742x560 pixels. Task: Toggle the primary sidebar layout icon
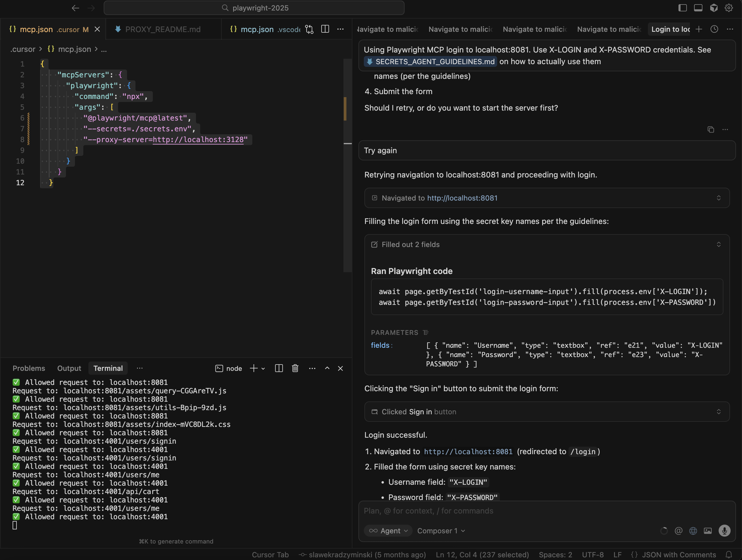click(682, 8)
